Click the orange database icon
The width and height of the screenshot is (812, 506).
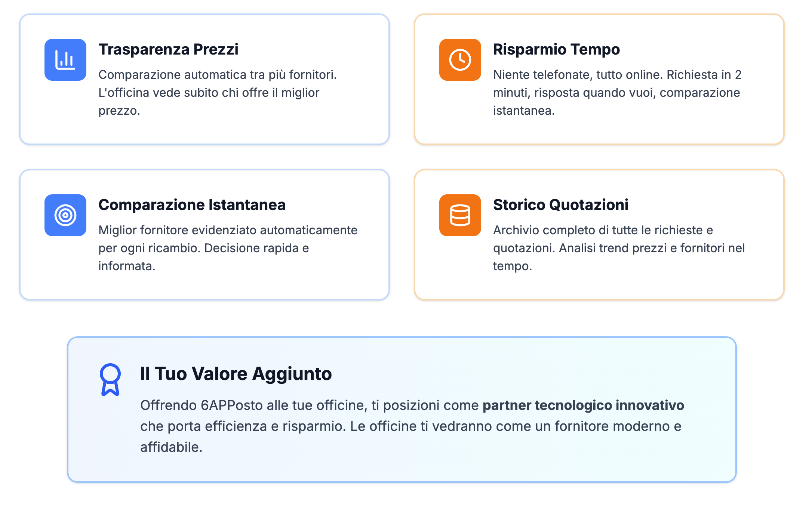coord(460,215)
